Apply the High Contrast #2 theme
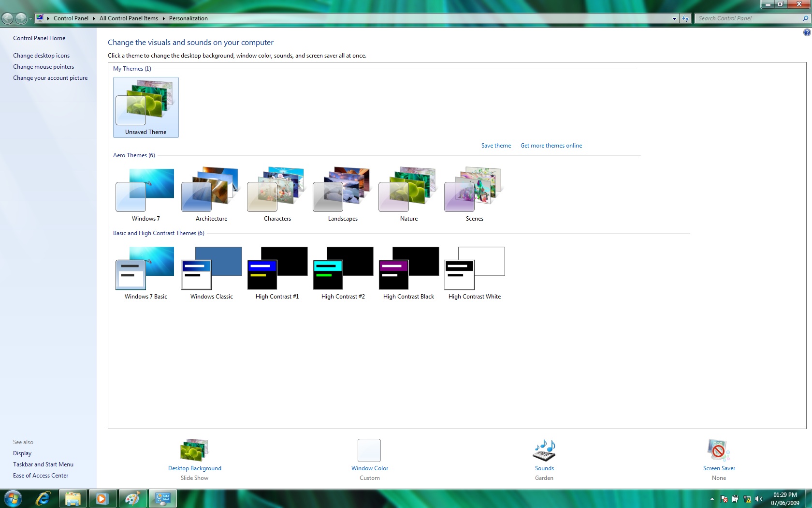The width and height of the screenshot is (812, 508). [x=343, y=273]
